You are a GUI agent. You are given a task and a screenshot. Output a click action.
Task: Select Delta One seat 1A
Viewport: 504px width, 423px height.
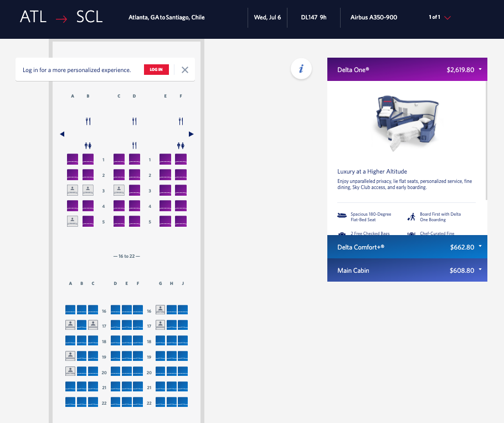point(73,160)
